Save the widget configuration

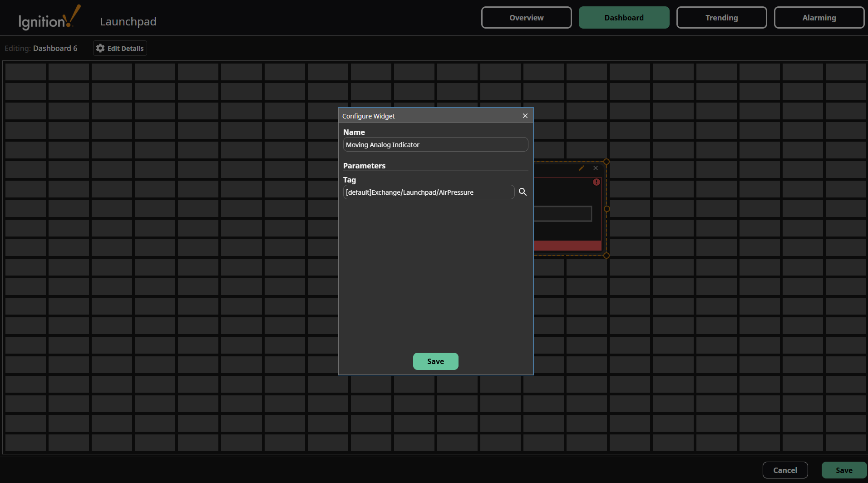click(x=435, y=361)
